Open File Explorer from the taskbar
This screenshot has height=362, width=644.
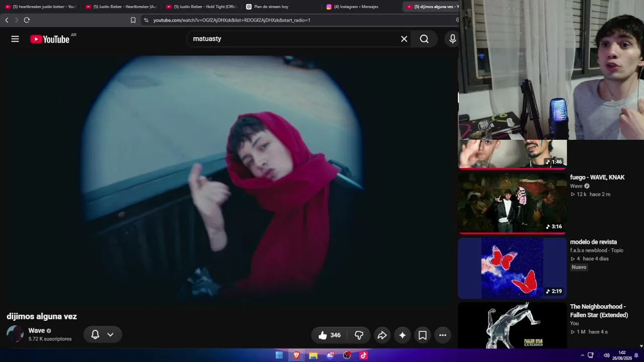pyautogui.click(x=313, y=355)
